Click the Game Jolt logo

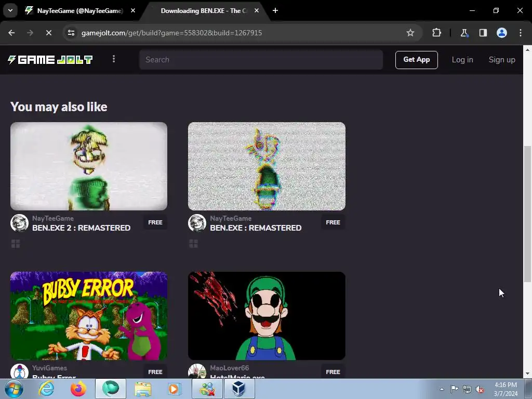[50, 60]
